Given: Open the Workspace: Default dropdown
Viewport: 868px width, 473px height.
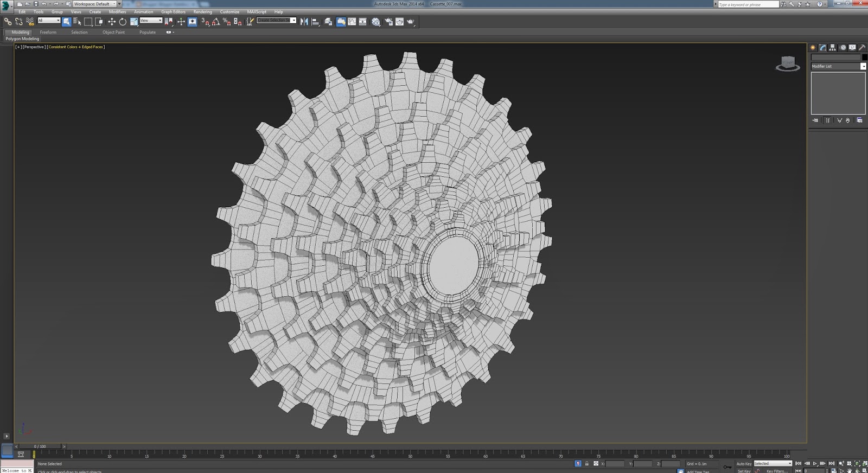Looking at the screenshot, I should pos(94,4).
